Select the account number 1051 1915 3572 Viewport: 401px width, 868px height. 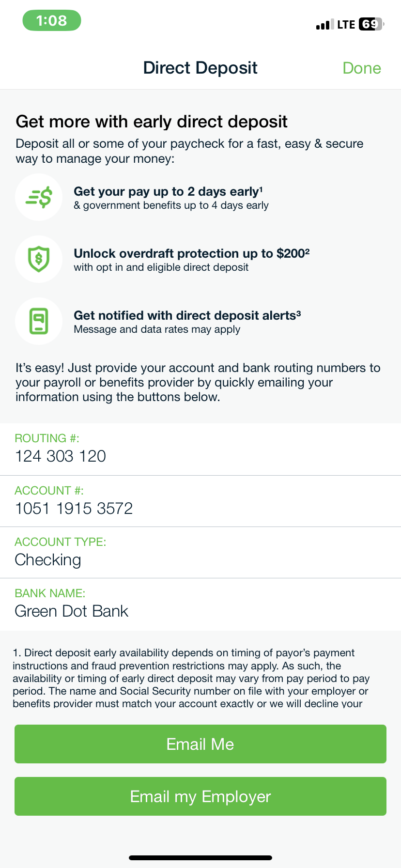point(74,509)
